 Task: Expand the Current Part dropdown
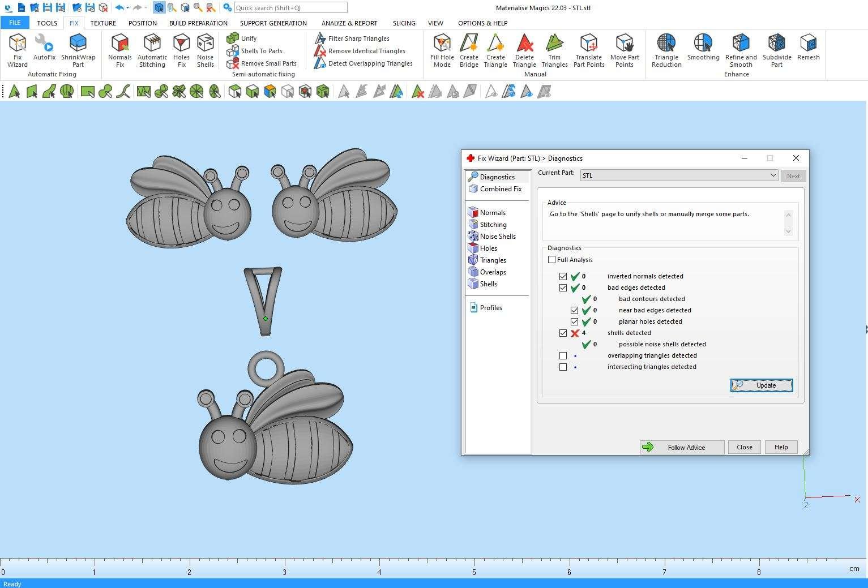coord(773,175)
